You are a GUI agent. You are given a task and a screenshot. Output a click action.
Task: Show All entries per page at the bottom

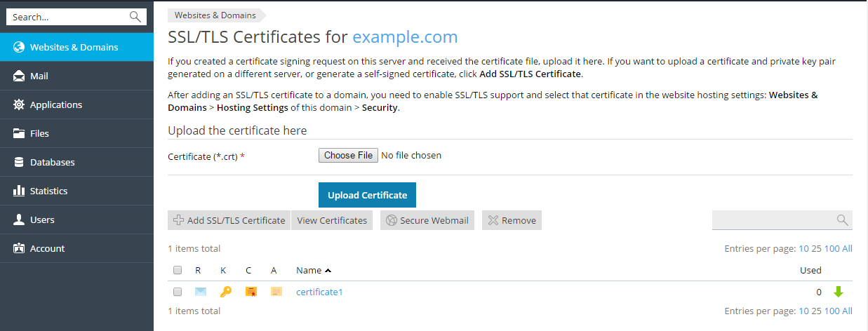point(847,311)
